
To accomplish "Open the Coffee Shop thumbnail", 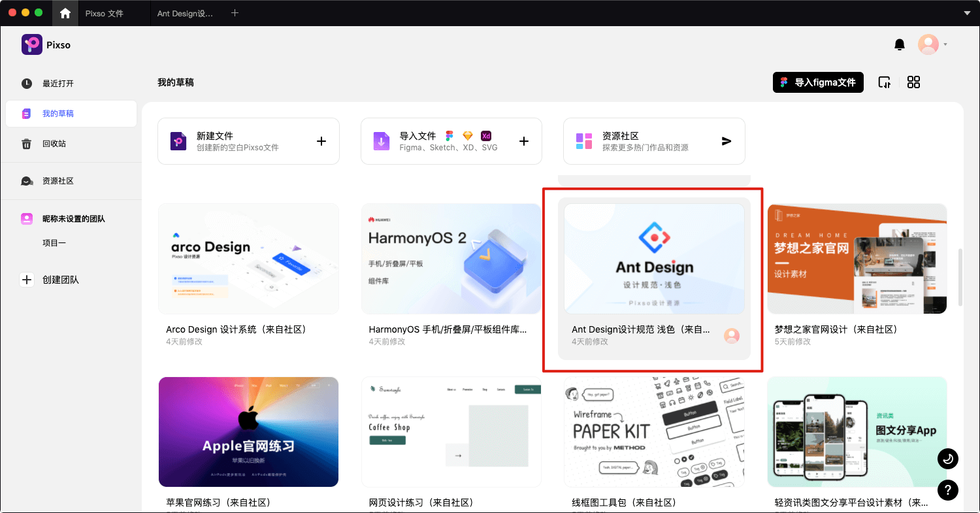I will click(x=451, y=432).
